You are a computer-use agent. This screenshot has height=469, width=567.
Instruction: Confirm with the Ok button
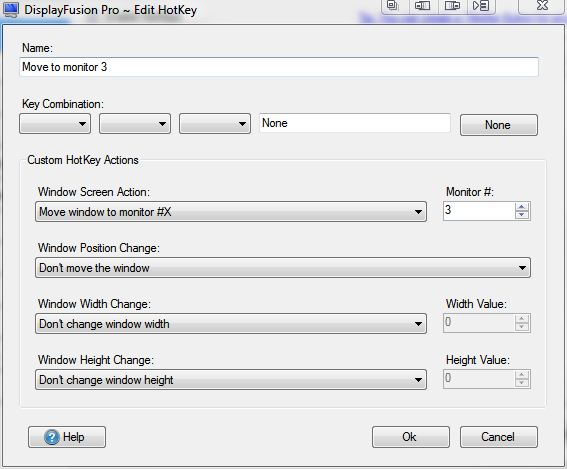411,437
